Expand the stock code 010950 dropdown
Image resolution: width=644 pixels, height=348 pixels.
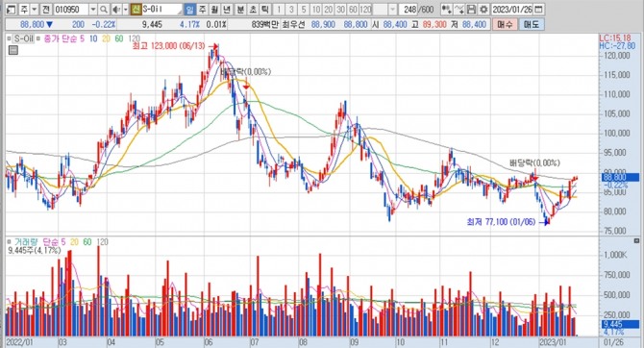click(x=93, y=10)
